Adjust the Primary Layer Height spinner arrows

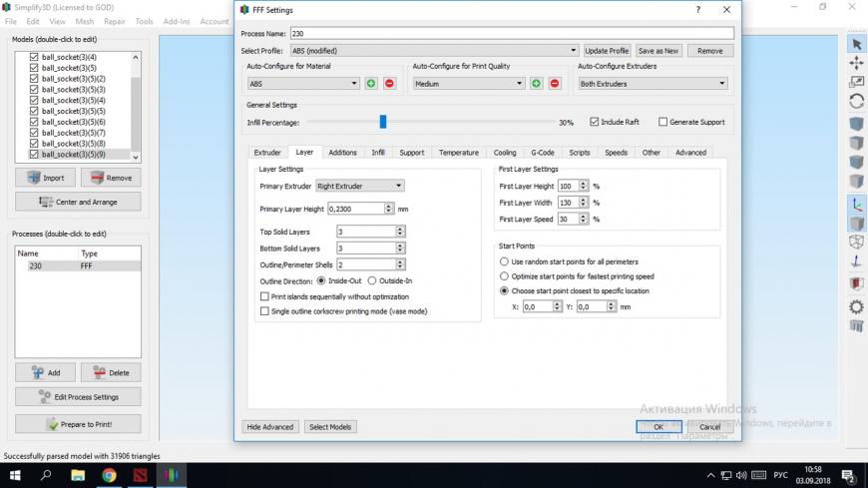tap(389, 209)
